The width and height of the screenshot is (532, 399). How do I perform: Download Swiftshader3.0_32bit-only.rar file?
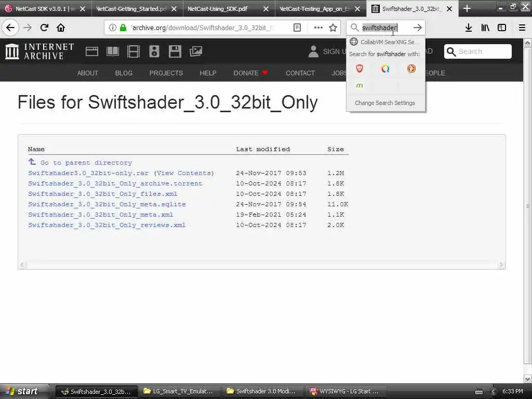(88, 173)
